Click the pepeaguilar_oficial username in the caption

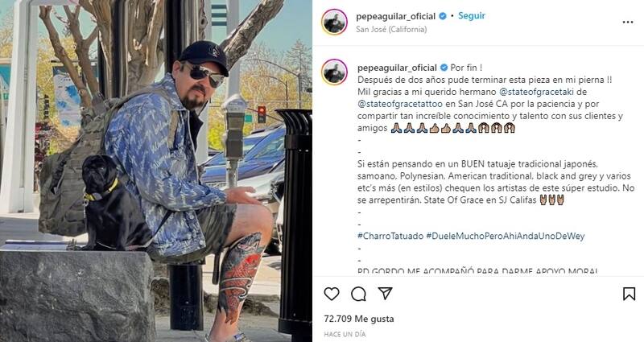click(x=397, y=68)
